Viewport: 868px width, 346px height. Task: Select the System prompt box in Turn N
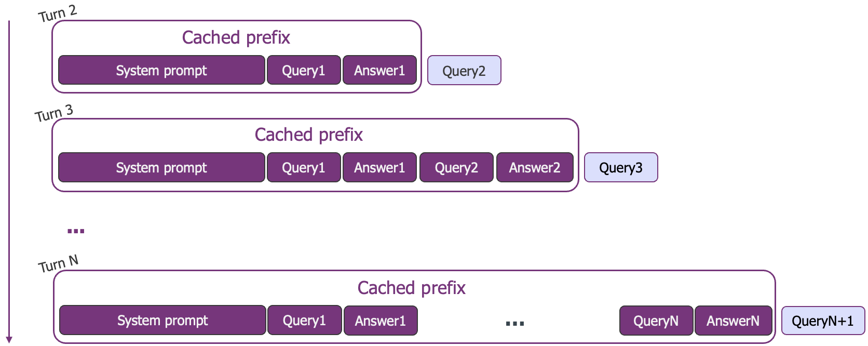162,321
